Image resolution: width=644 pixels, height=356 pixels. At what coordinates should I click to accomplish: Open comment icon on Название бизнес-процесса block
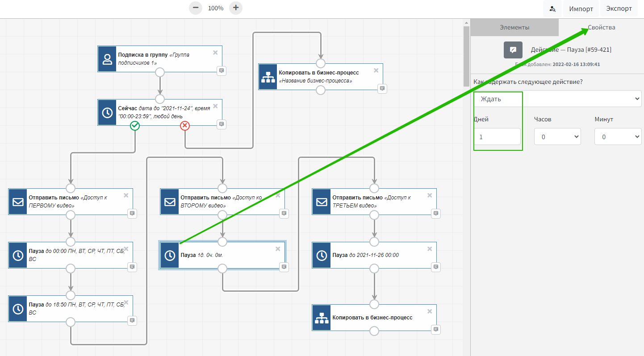[382, 88]
